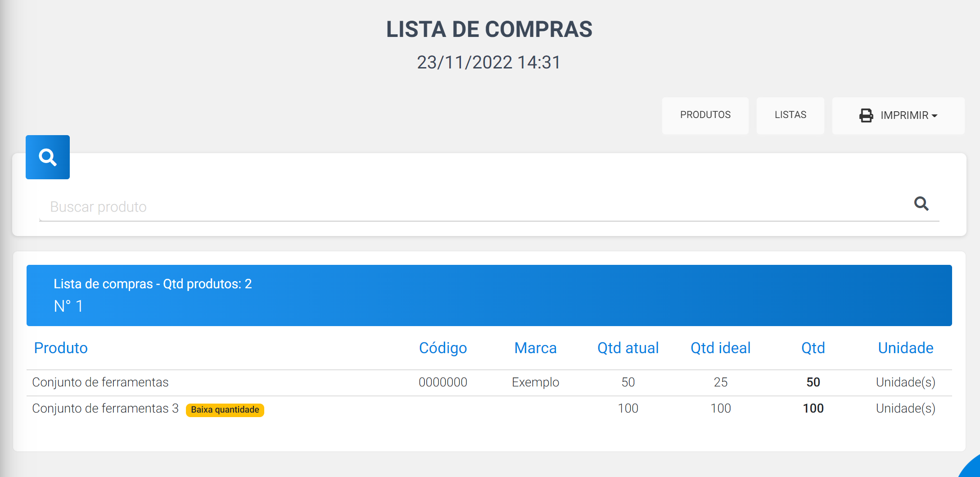
Task: Sort by the Qtd atual column header
Action: click(x=628, y=348)
